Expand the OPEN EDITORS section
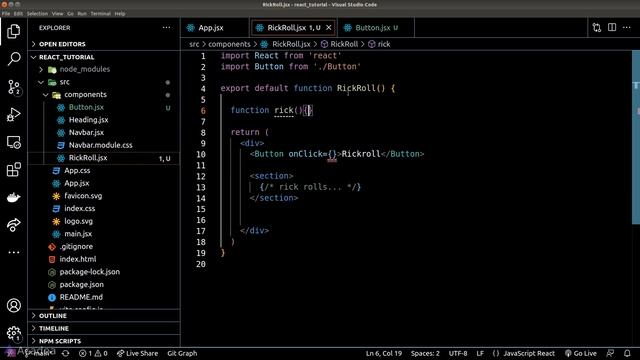This screenshot has width=640, height=360. [x=105, y=44]
